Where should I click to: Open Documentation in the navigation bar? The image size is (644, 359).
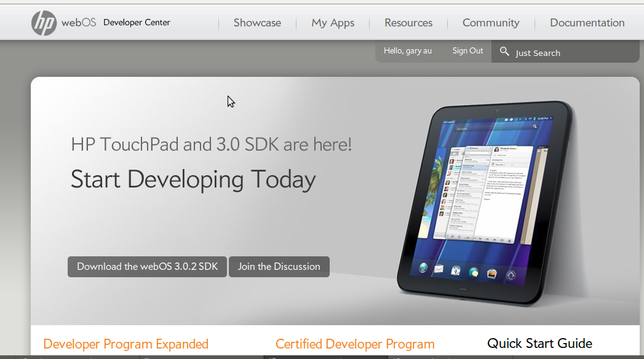pyautogui.click(x=587, y=23)
